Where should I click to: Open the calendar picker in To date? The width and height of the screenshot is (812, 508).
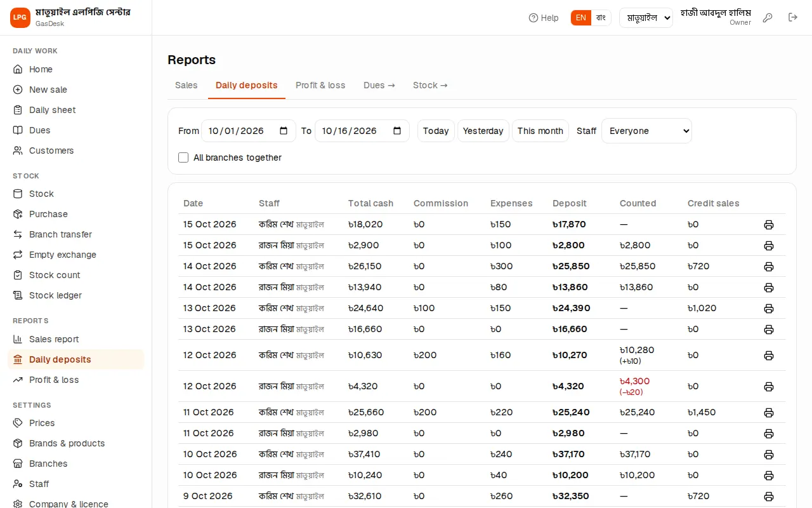(x=397, y=131)
